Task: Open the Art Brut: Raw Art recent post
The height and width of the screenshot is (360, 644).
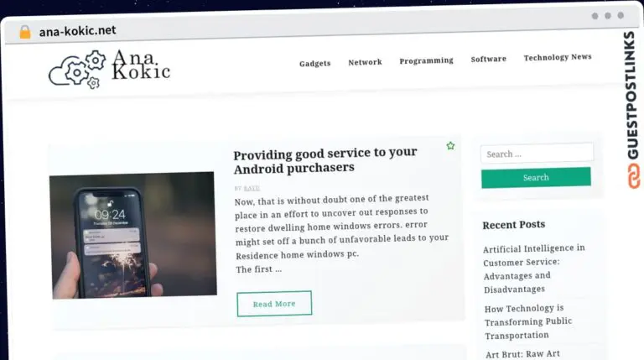Action: tap(522, 354)
